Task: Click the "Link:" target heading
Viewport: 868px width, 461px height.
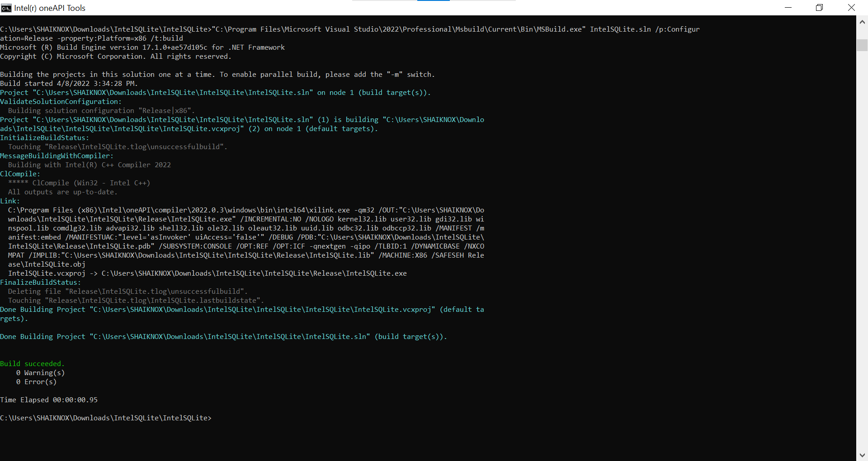Action: (10, 201)
